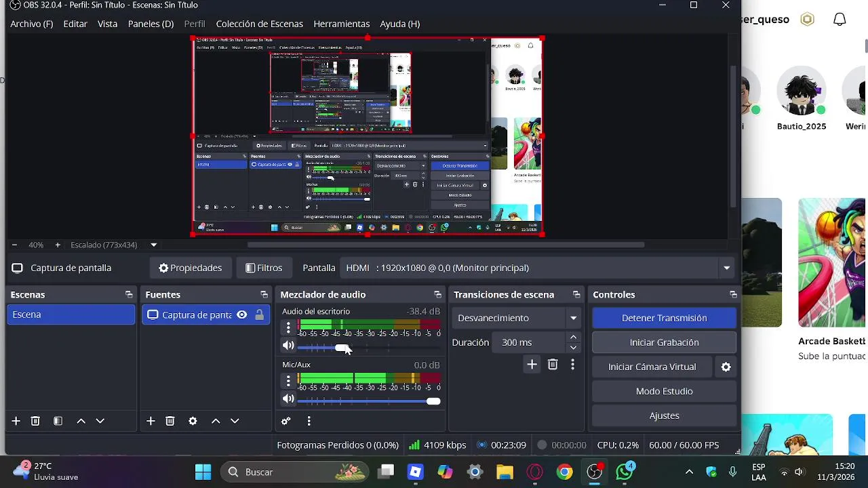Open WhatsApp from taskbar

pyautogui.click(x=624, y=472)
